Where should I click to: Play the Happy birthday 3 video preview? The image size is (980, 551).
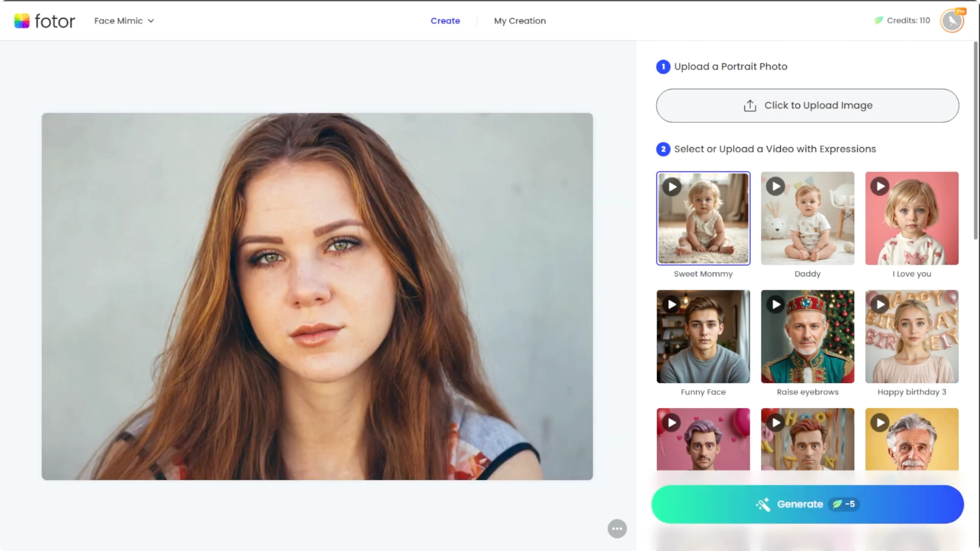click(x=880, y=305)
